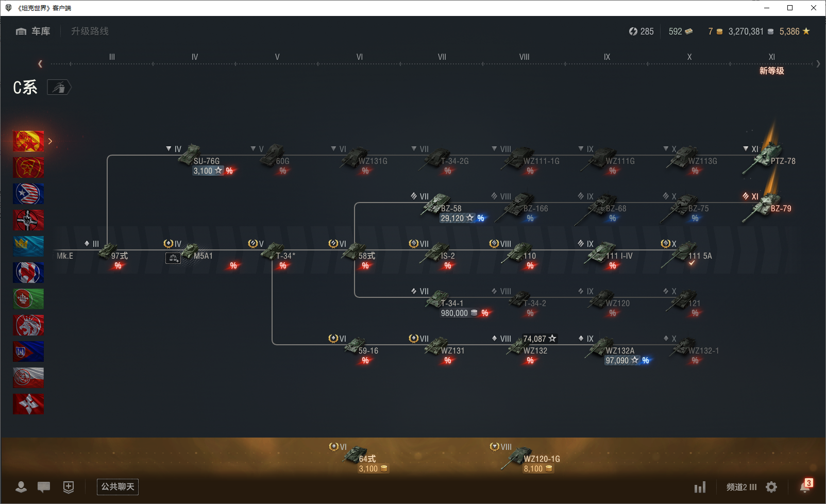Select the last red nation flag

point(28,404)
